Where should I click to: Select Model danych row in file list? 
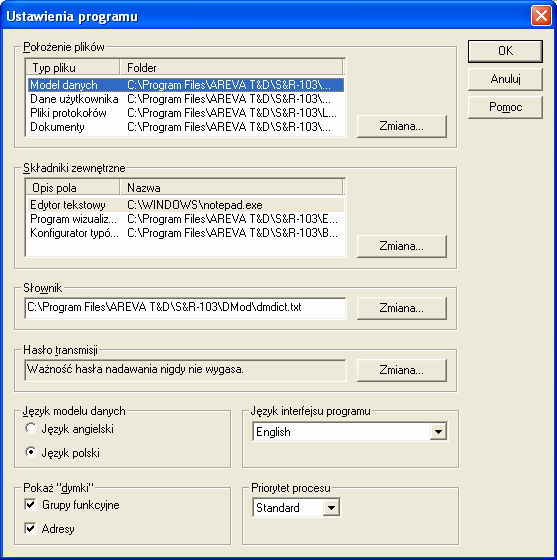pos(186,85)
